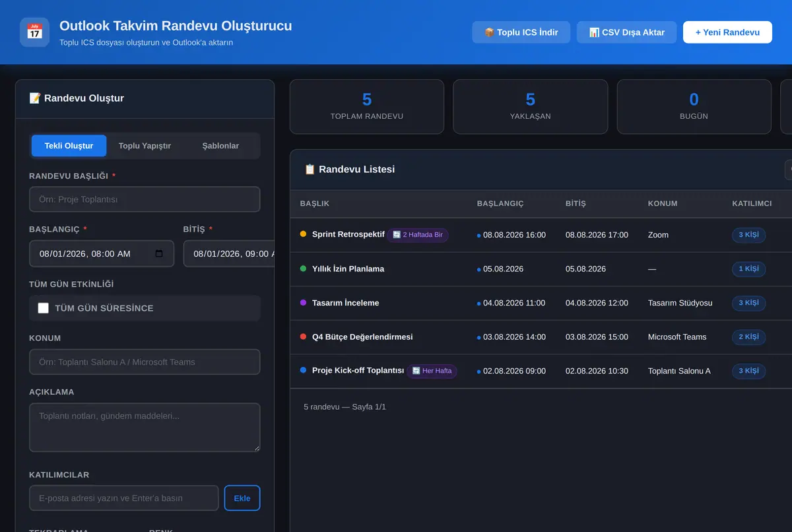Click the '1 Kişi' badge for Yıllık İzin Planlama
This screenshot has height=532, width=792.
click(x=748, y=269)
